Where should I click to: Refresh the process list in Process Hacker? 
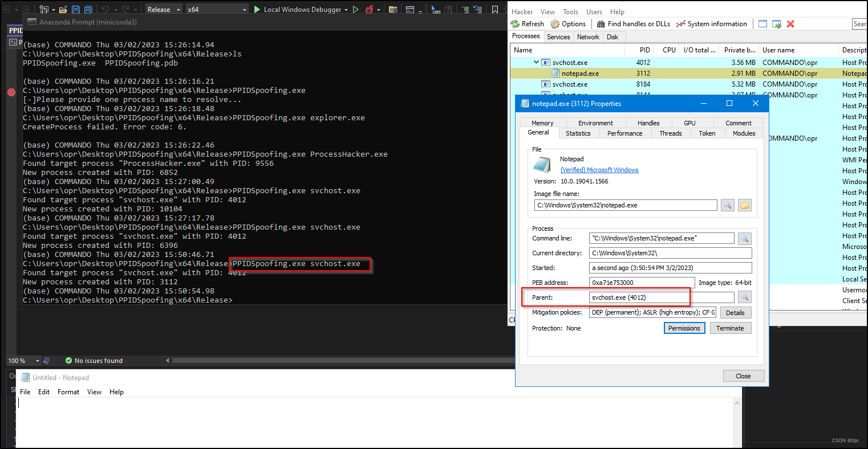point(526,23)
